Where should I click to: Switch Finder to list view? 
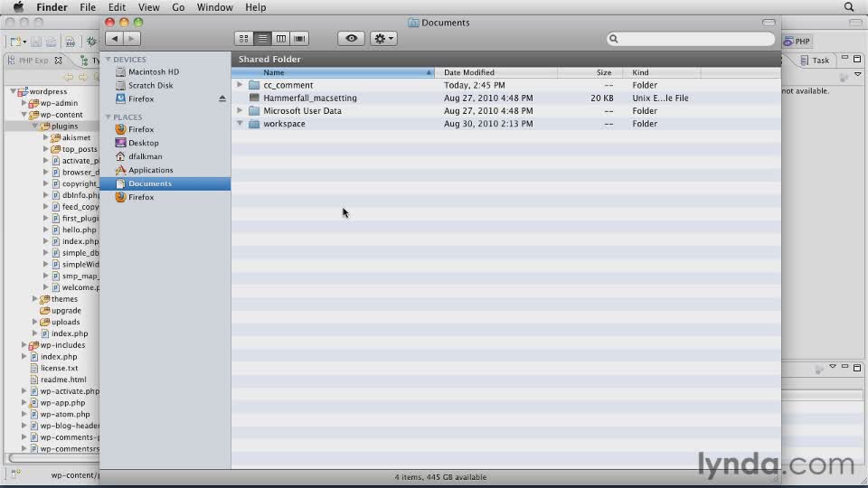(262, 39)
